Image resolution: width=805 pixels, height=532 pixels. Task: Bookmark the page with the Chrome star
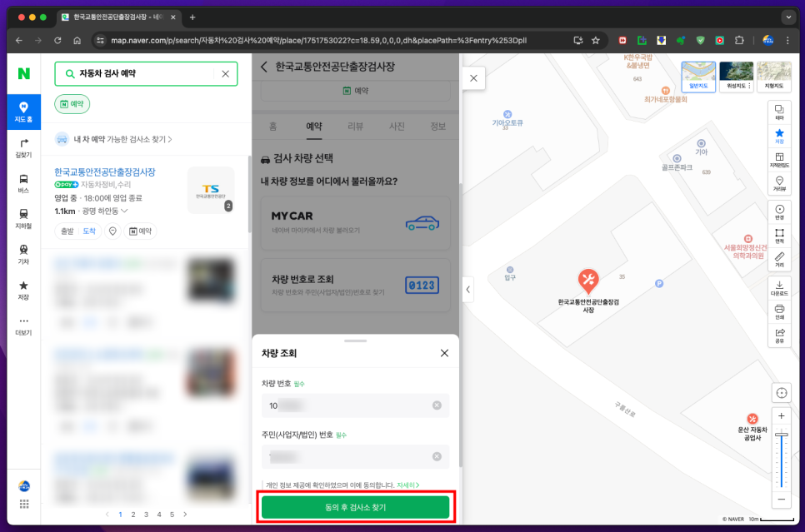click(x=596, y=41)
